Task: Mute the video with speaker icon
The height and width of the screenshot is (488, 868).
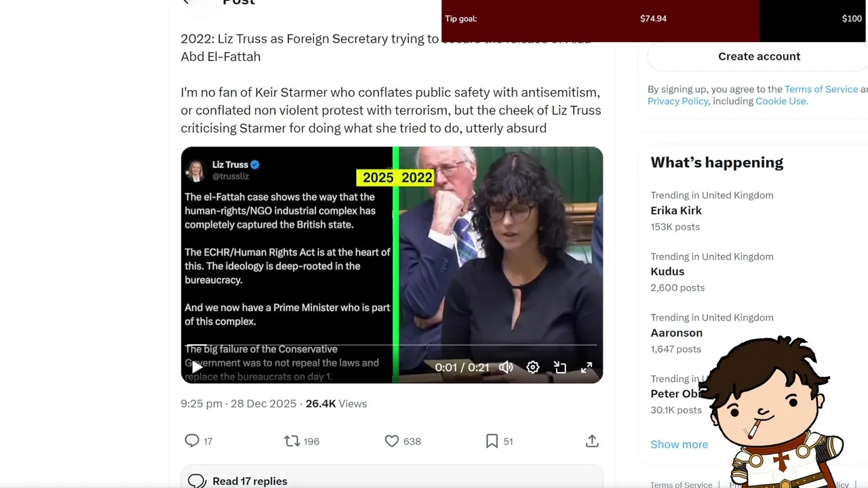Action: point(506,367)
